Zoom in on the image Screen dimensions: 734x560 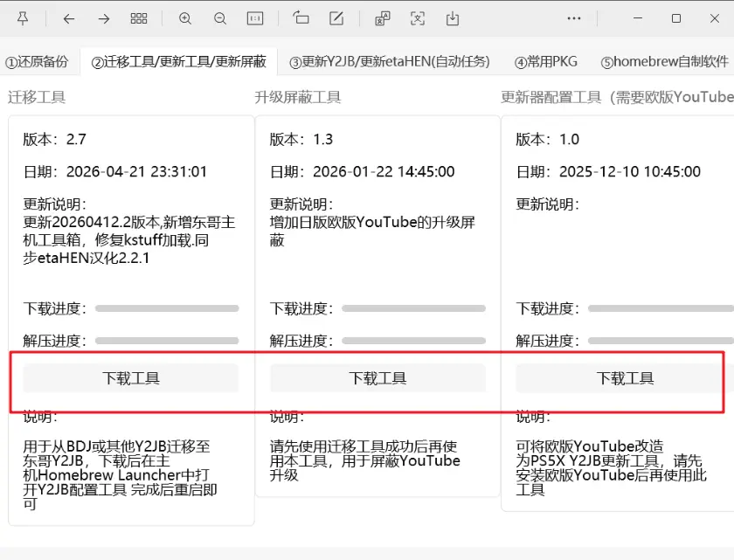pyautogui.click(x=185, y=18)
